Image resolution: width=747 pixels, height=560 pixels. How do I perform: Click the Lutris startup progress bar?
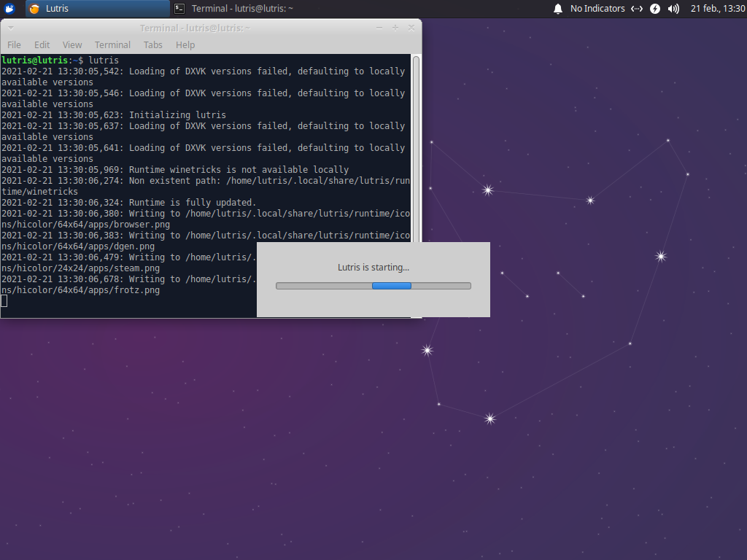(373, 285)
